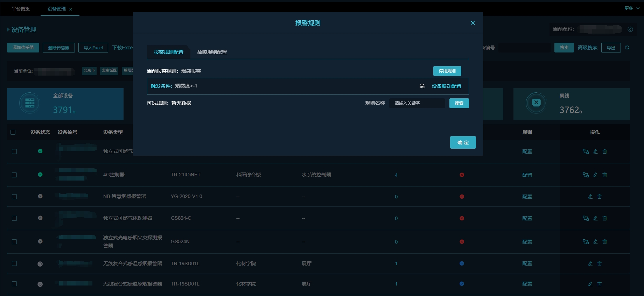Close the 设备管理 tab with its x icon
Viewport: 644px width, 296px height.
(71, 9)
